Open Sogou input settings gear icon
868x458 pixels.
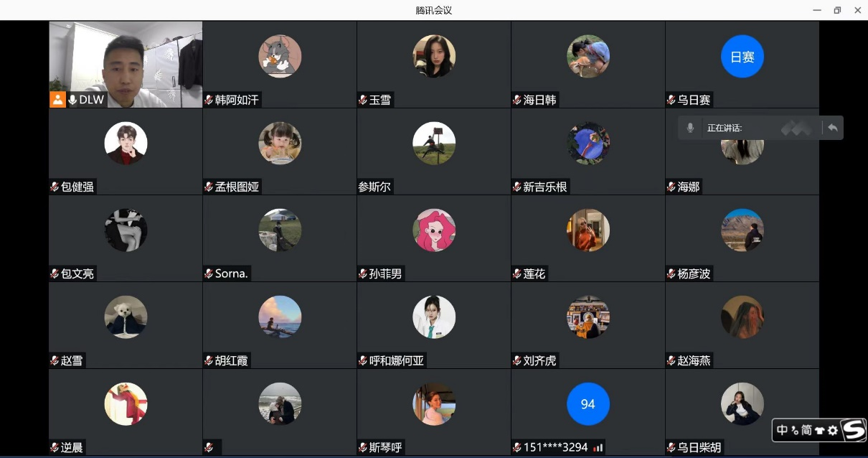[833, 431]
